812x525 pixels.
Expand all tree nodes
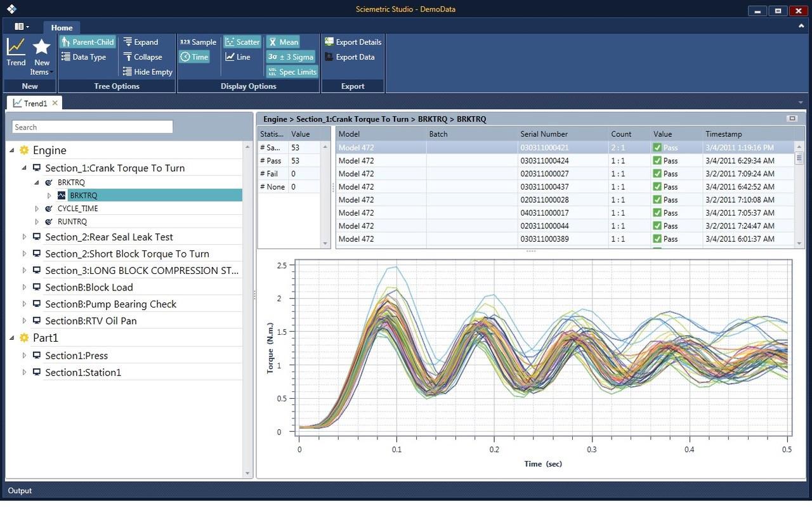(x=140, y=42)
